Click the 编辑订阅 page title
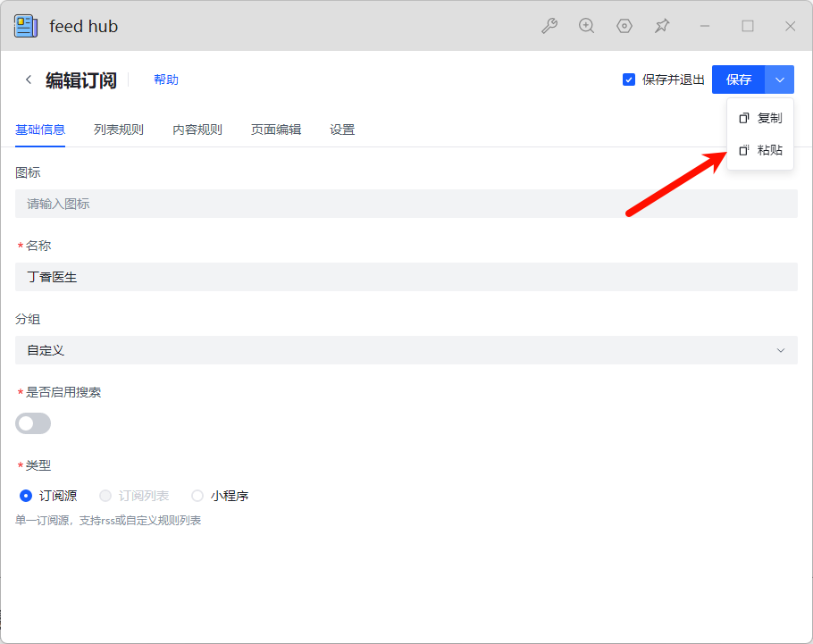This screenshot has height=644, width=813. coord(81,80)
